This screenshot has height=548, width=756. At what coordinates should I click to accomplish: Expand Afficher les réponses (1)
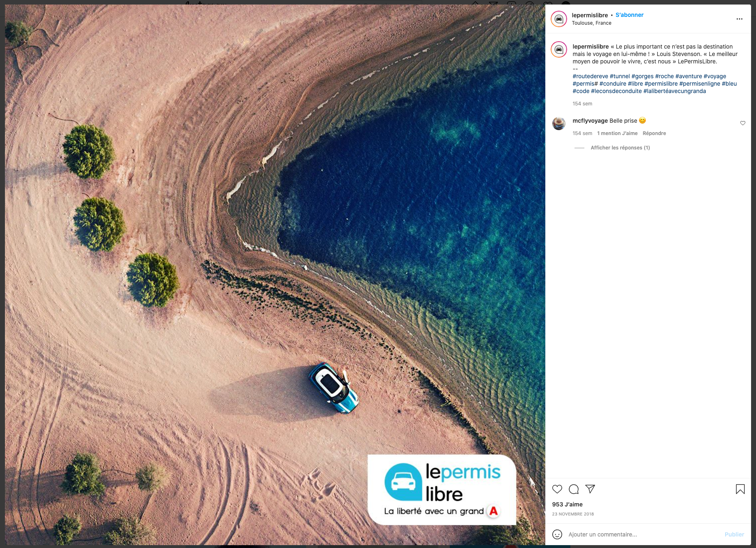[x=620, y=148]
